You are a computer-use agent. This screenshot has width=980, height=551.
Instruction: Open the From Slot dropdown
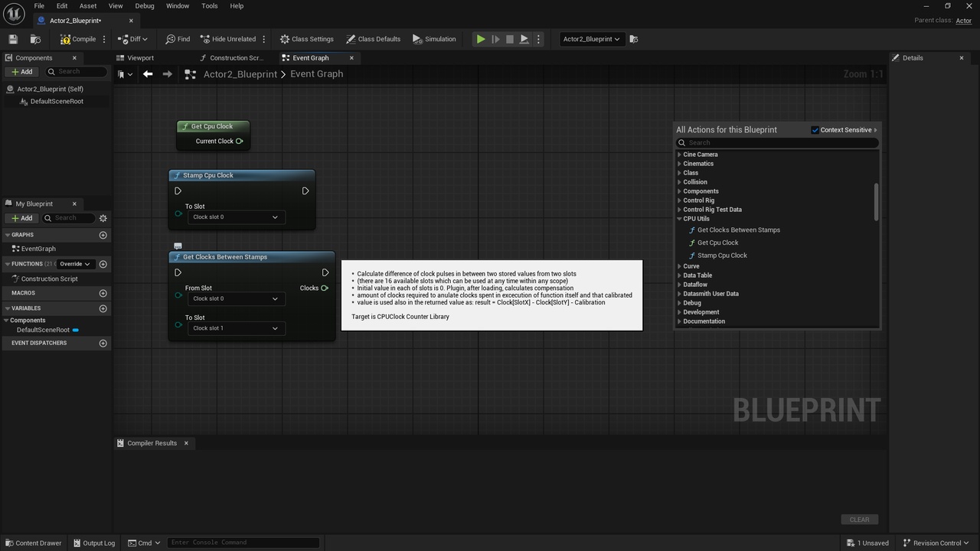point(236,298)
